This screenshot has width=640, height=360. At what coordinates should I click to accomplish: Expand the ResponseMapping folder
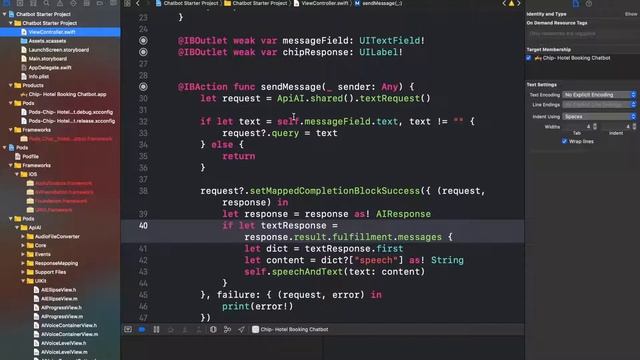click(x=23, y=263)
